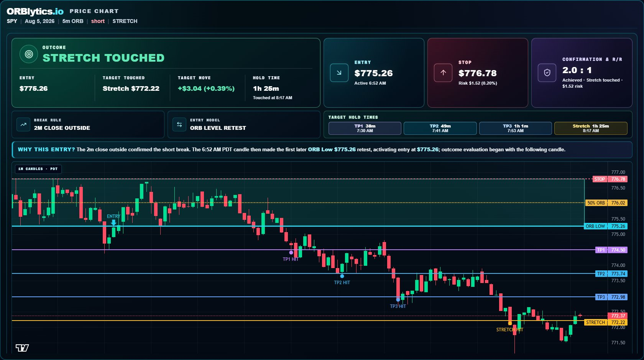Screen dimensions: 644x360
Task: Click the $776.78 stop price value
Action: (x=478, y=73)
